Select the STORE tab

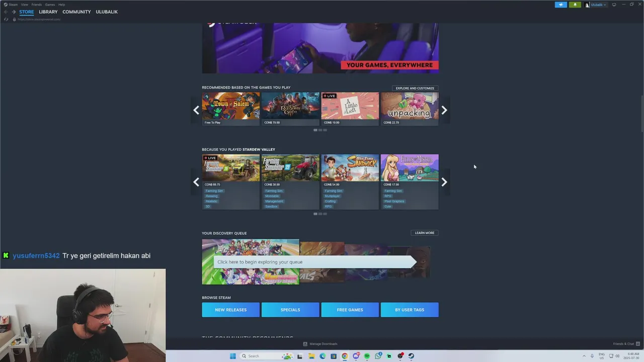click(27, 12)
